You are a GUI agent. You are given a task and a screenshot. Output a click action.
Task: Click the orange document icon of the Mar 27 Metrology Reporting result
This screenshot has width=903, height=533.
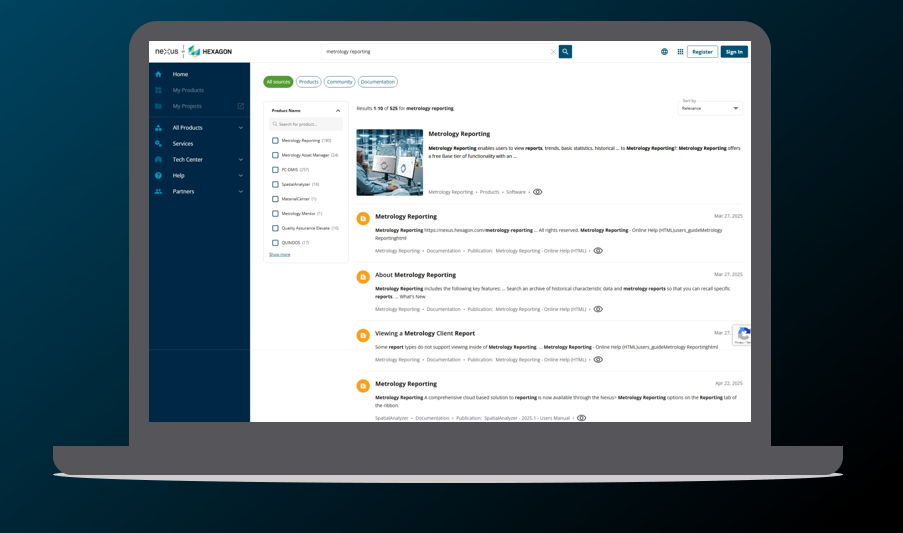(x=363, y=219)
